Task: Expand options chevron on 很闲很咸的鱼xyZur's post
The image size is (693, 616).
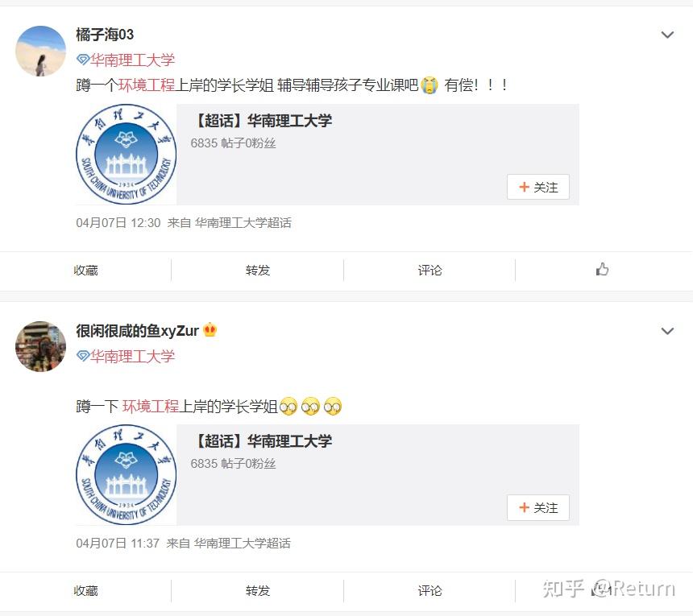Action: [x=667, y=331]
